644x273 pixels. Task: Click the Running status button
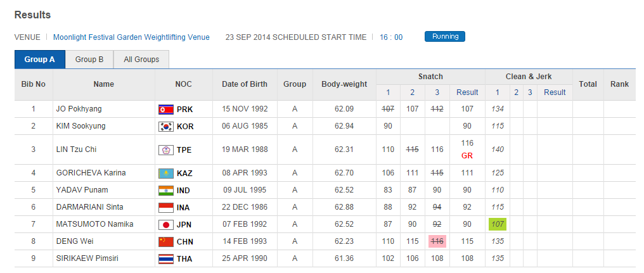click(x=445, y=37)
